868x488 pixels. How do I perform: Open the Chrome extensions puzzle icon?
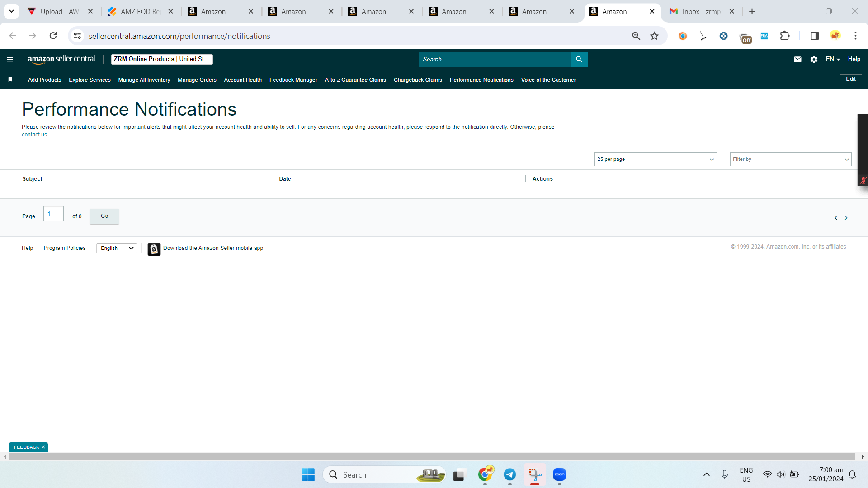click(785, 36)
